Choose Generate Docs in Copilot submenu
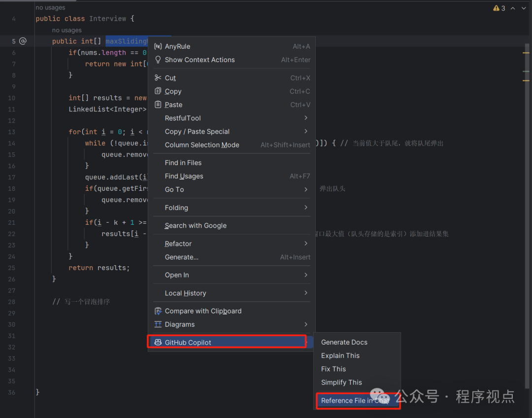This screenshot has width=532, height=418. (x=357, y=342)
